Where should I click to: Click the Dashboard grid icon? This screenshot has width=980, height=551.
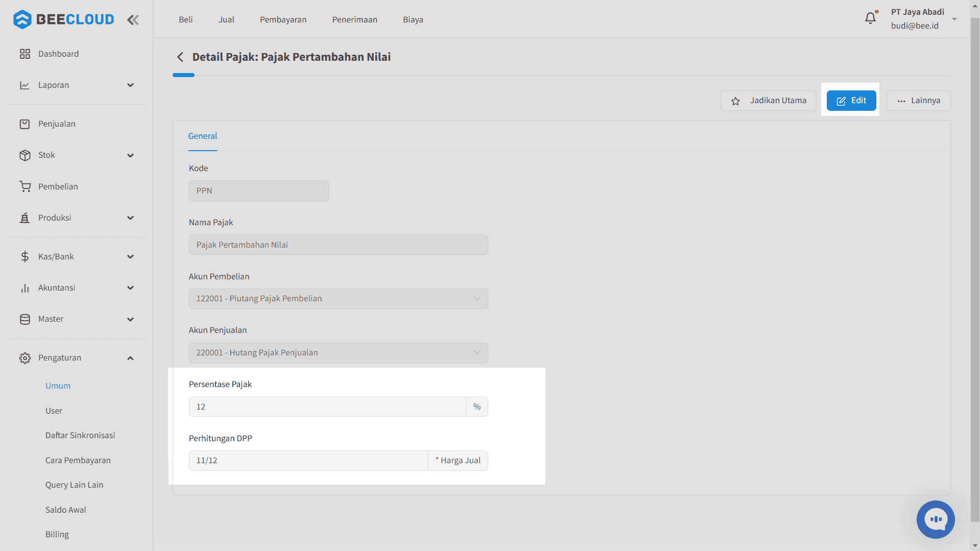click(x=25, y=54)
